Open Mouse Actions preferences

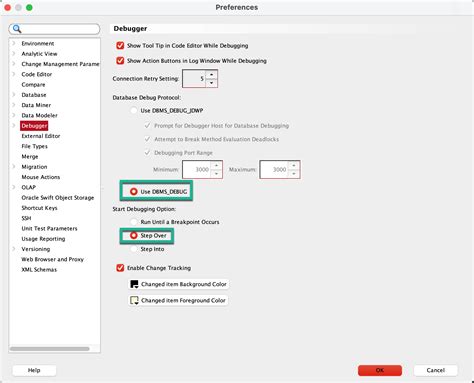click(x=41, y=177)
